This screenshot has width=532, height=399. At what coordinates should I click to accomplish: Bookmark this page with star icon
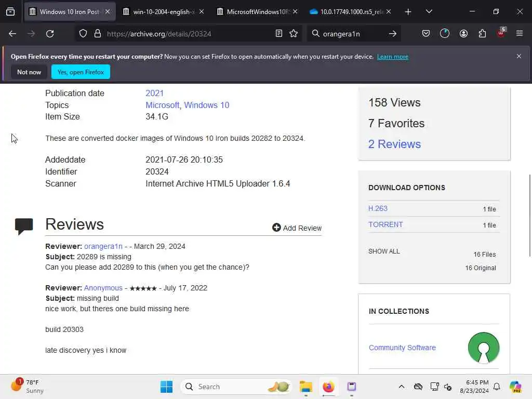click(294, 34)
